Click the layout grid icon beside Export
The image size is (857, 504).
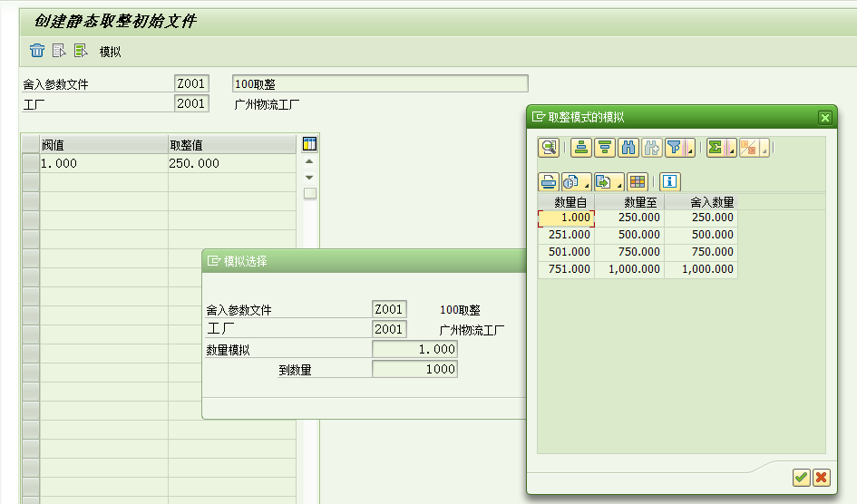(638, 181)
